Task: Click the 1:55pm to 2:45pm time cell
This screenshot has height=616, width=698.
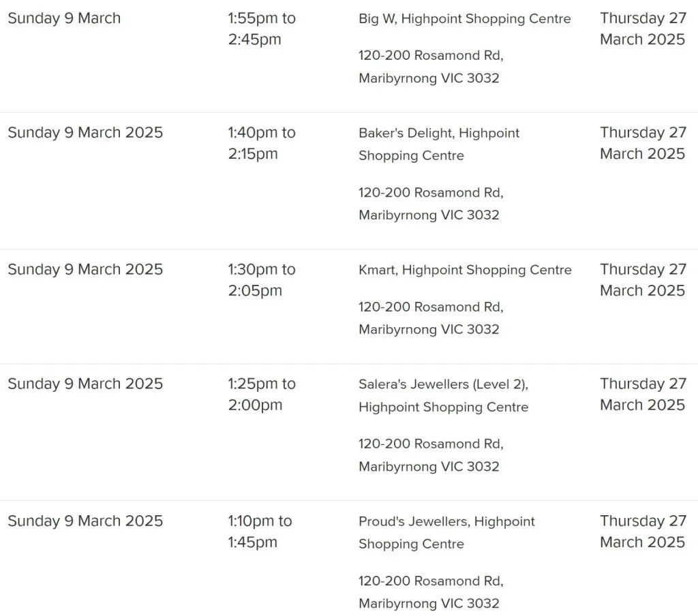Action: 262,29
